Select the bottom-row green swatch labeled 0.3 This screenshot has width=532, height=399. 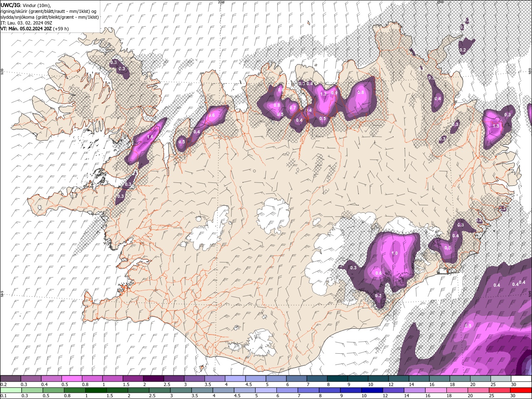point(32,390)
